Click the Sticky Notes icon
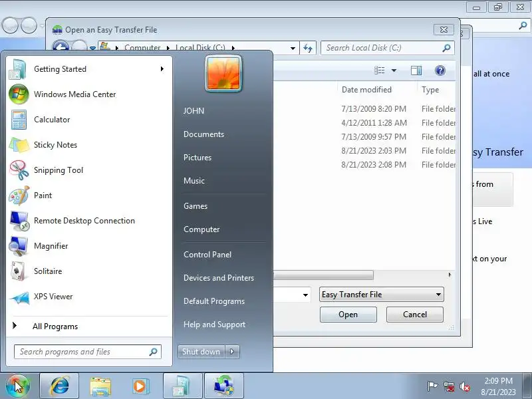The width and height of the screenshot is (532, 399). click(x=19, y=145)
